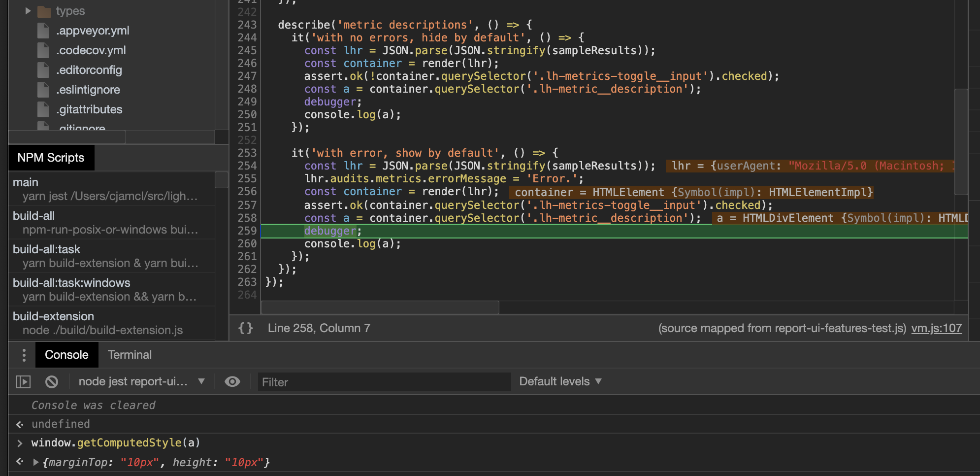Screen dimensions: 980x476
Task: Toggle live expression eye icon
Action: click(x=232, y=382)
